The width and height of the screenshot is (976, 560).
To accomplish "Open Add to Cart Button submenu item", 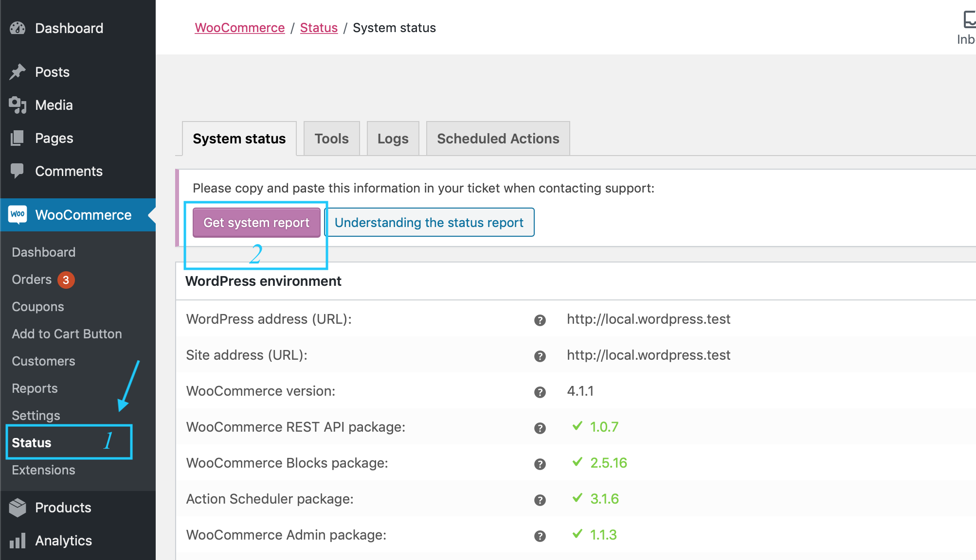I will pyautogui.click(x=67, y=334).
